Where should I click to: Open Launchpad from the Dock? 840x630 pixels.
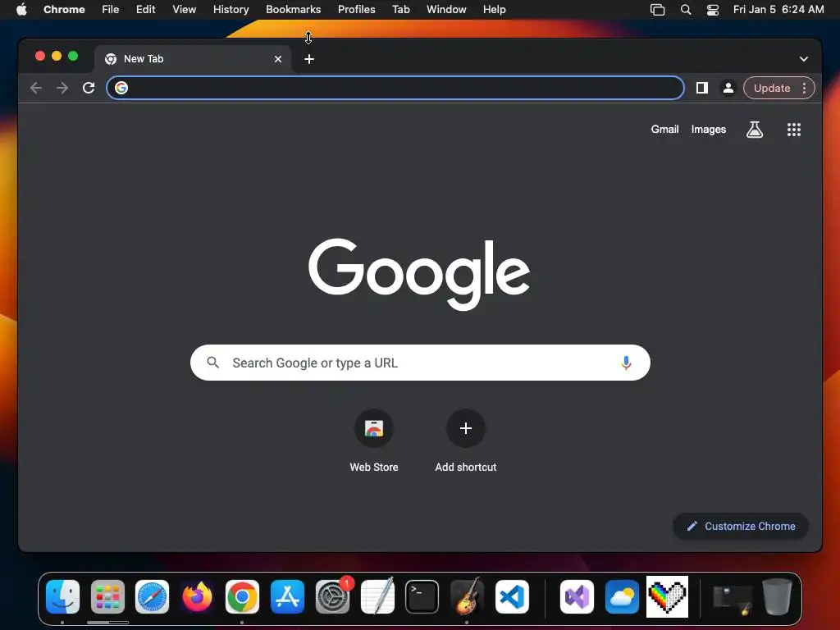point(107,597)
